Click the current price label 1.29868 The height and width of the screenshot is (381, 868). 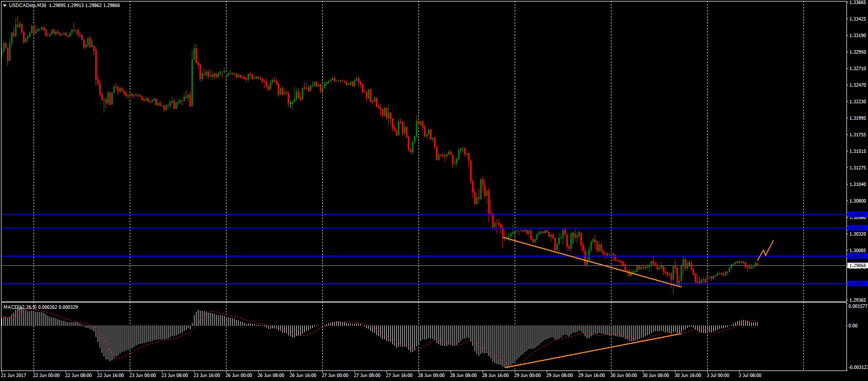click(x=856, y=266)
